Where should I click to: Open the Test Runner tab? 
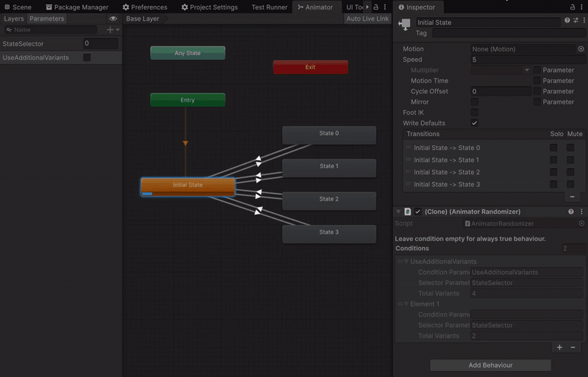pyautogui.click(x=269, y=7)
